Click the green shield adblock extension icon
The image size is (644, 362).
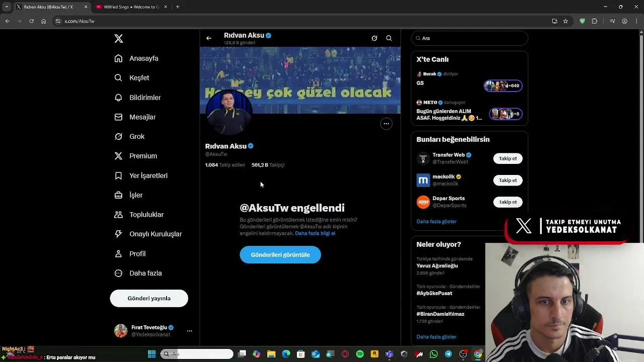582,21
